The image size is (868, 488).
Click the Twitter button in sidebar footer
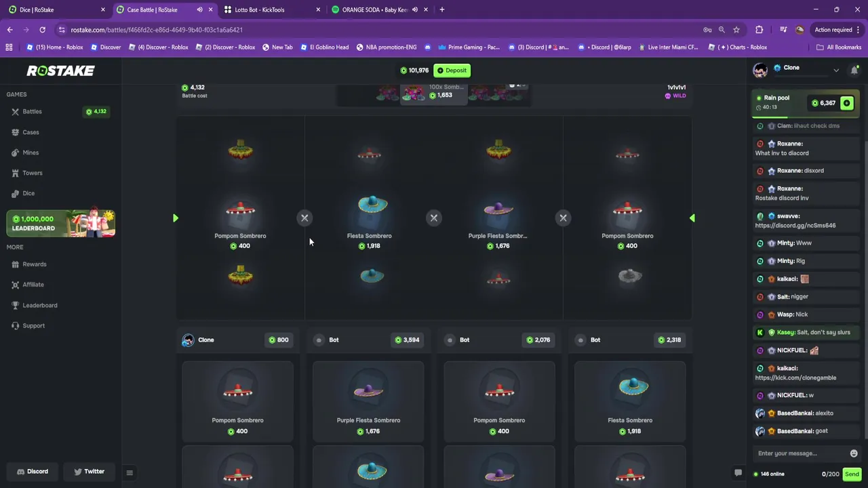pos(90,471)
